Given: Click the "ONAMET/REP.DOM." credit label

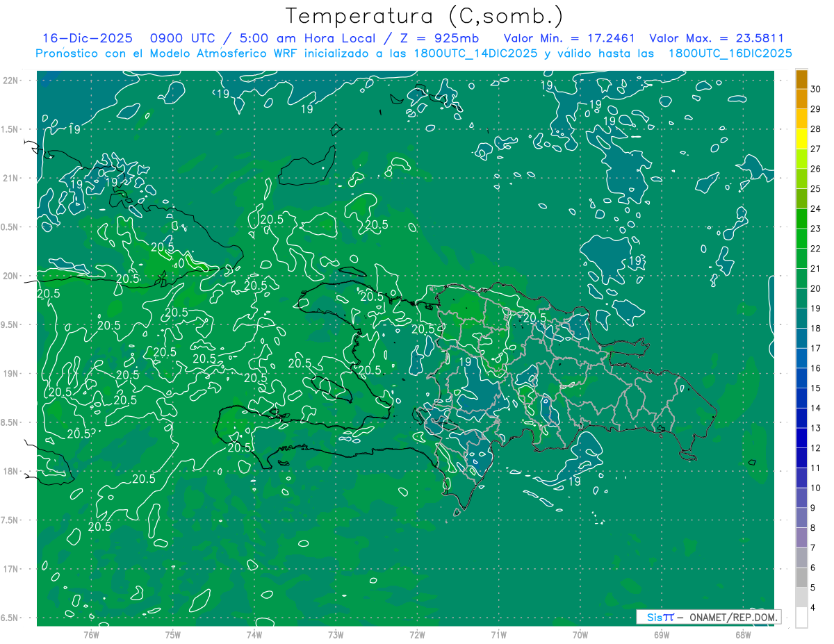Looking at the screenshot, I should tap(734, 617).
